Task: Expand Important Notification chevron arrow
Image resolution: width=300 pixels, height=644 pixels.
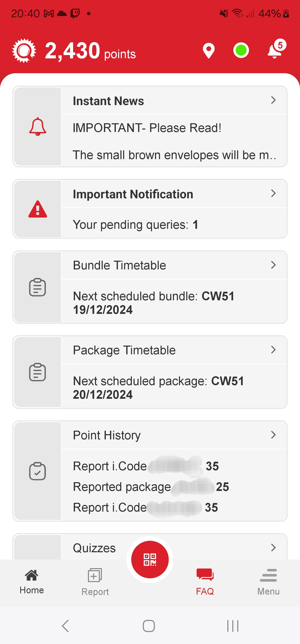Action: pos(273,193)
